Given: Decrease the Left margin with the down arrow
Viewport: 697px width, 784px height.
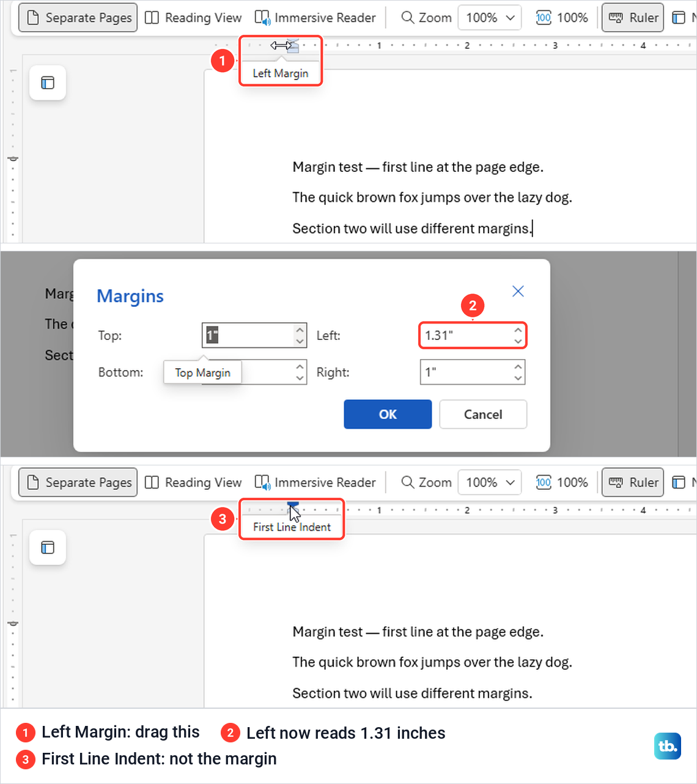Looking at the screenshot, I should (x=518, y=341).
